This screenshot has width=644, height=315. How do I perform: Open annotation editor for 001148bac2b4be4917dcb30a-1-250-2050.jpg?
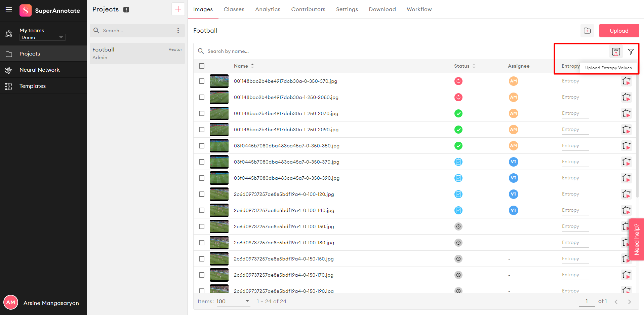click(626, 97)
